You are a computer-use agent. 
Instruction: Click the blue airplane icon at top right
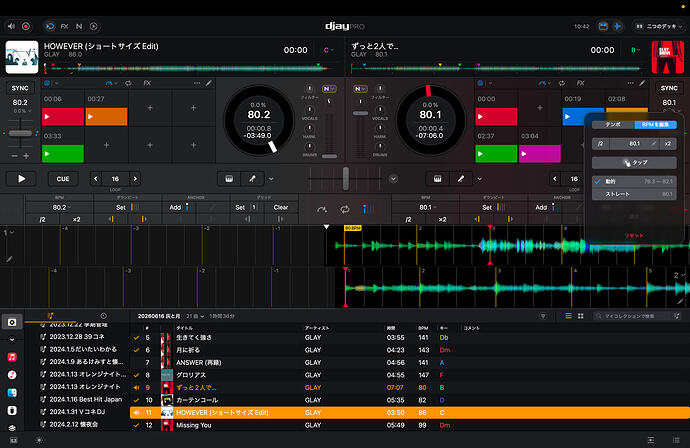[x=617, y=26]
